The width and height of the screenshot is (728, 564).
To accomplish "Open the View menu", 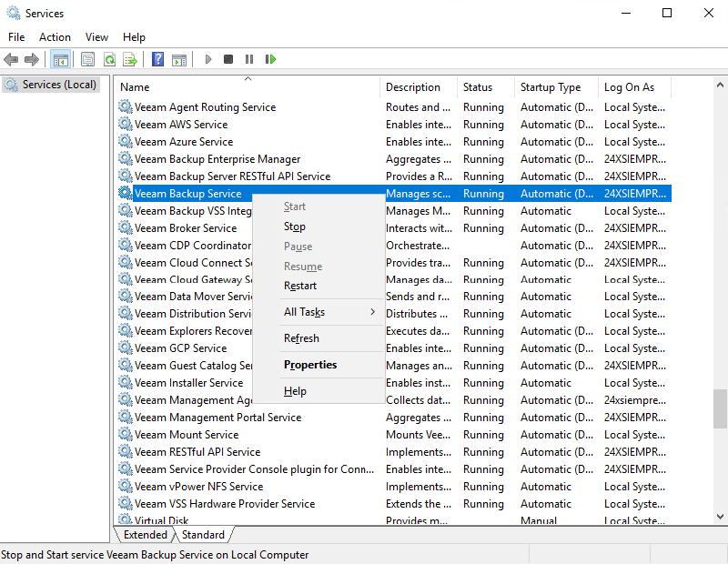I will [x=96, y=37].
